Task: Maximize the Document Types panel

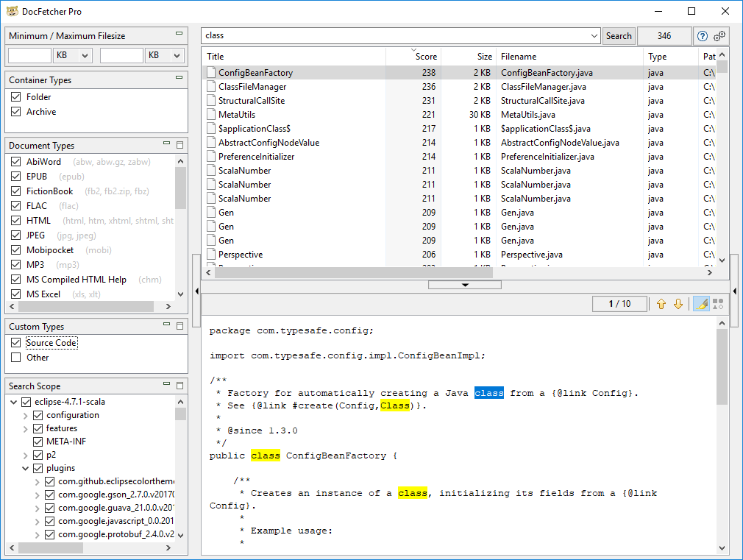Action: click(179, 145)
